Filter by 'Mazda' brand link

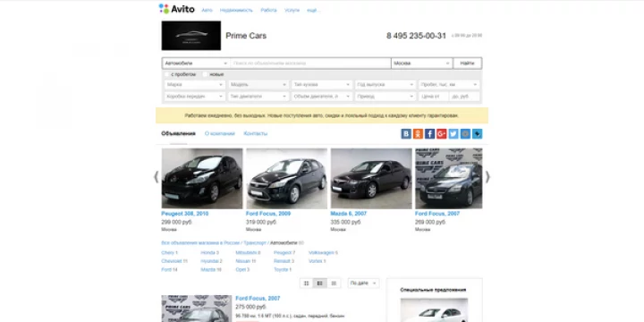click(x=211, y=270)
